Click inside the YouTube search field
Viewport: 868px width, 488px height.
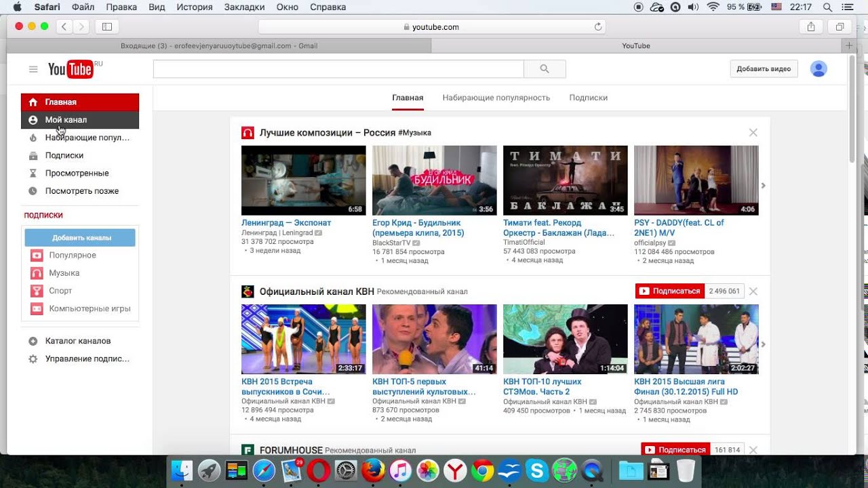click(x=338, y=68)
